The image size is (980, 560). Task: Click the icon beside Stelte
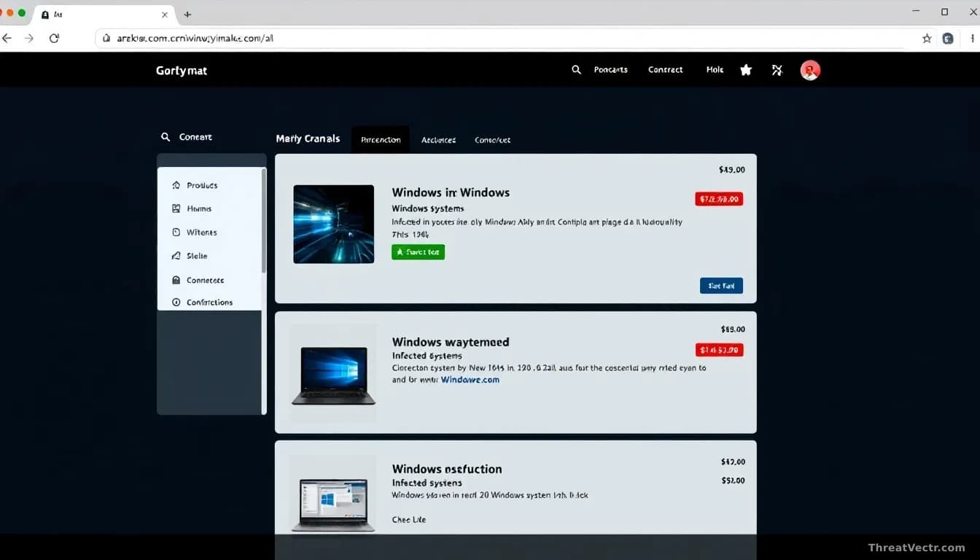(176, 256)
